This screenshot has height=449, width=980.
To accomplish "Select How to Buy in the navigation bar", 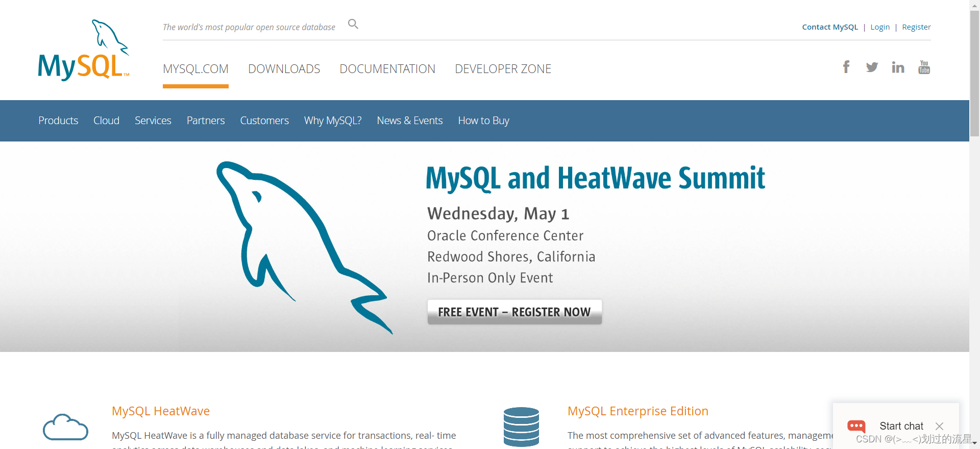I will [x=484, y=121].
